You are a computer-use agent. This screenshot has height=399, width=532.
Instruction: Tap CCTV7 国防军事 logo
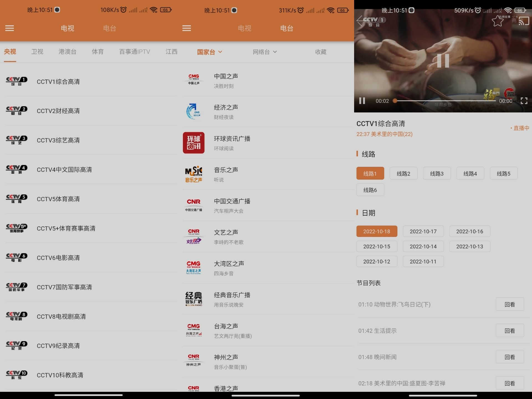pos(17,287)
